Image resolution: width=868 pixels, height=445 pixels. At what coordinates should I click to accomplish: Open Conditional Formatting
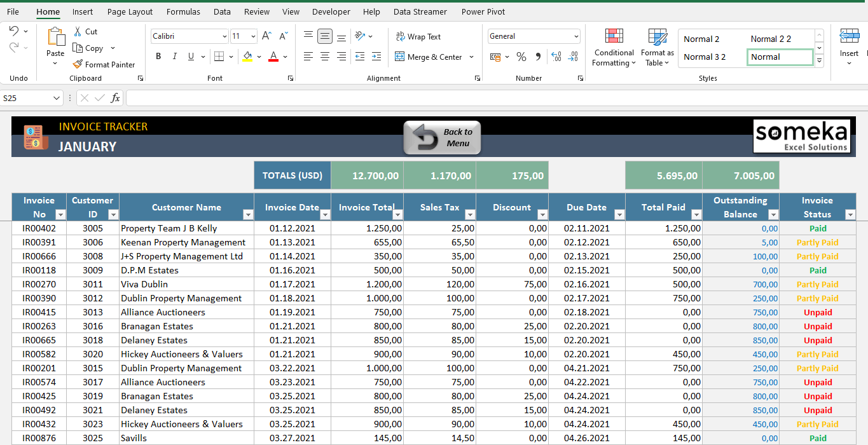pyautogui.click(x=613, y=48)
